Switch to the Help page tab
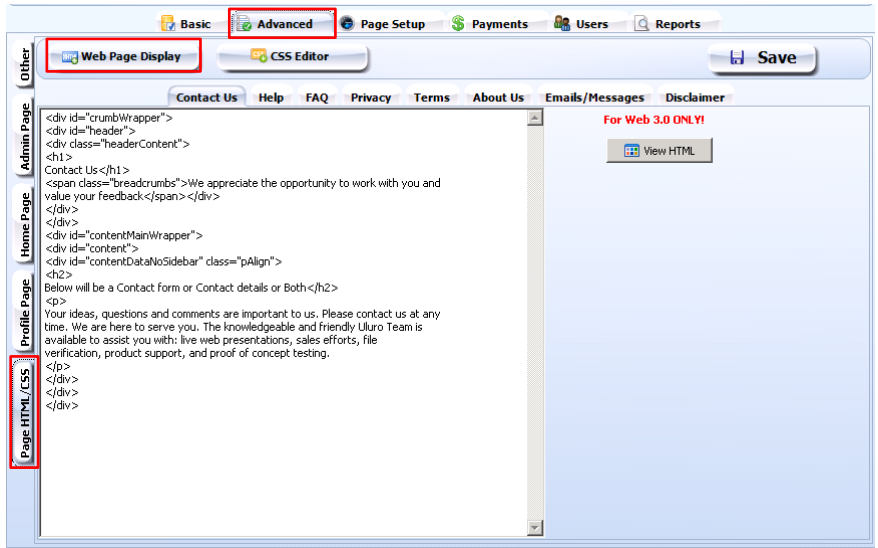This screenshot has height=548, width=878. pyautogui.click(x=271, y=97)
